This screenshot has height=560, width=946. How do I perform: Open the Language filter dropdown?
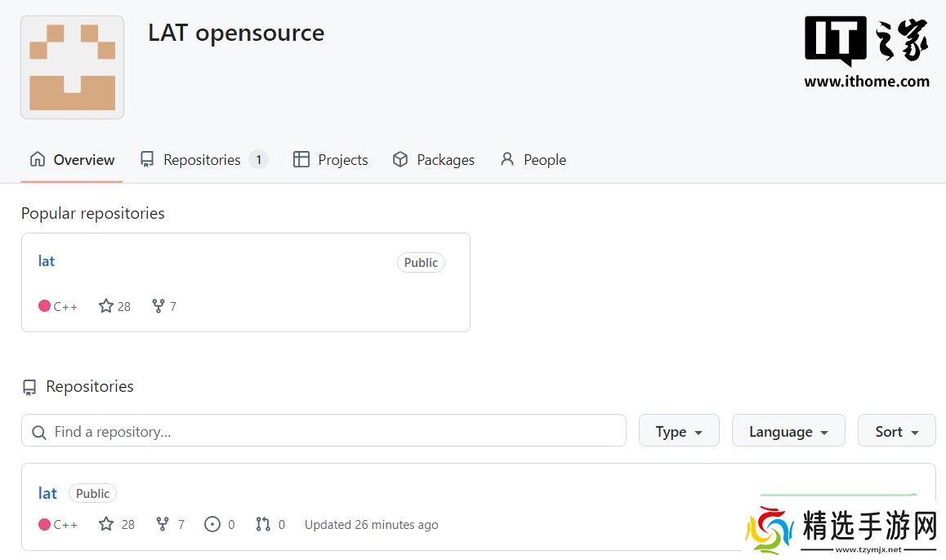coord(788,431)
